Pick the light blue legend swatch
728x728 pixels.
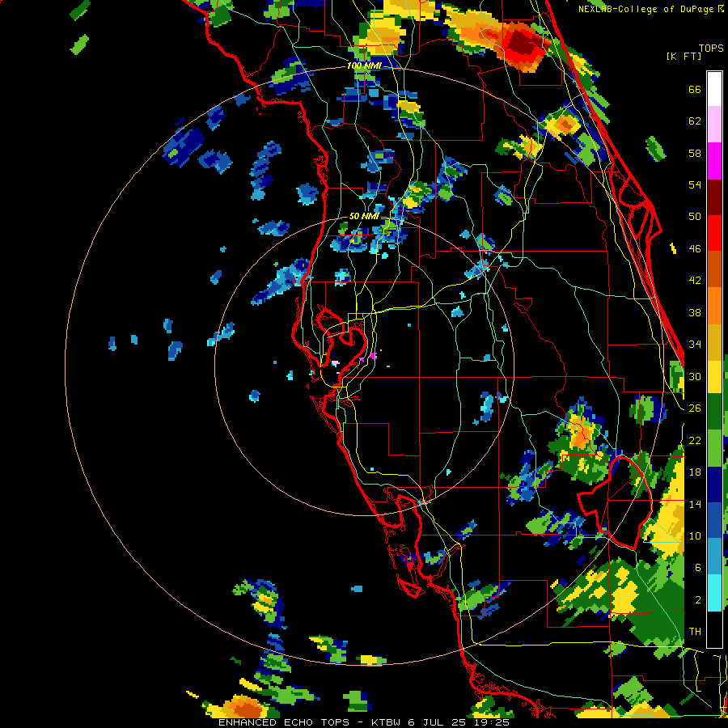coord(714,557)
